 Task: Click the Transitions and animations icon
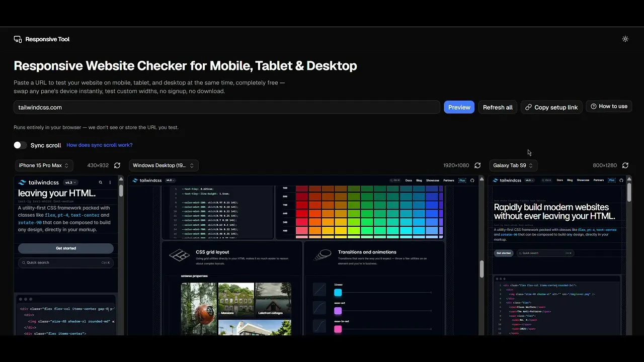[322, 255]
